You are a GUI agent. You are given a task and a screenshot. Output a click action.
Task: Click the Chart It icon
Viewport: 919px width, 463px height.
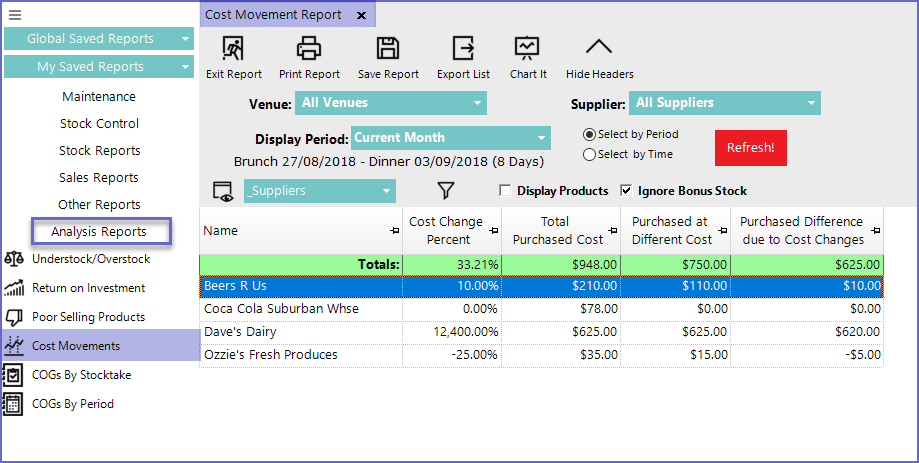pyautogui.click(x=527, y=48)
